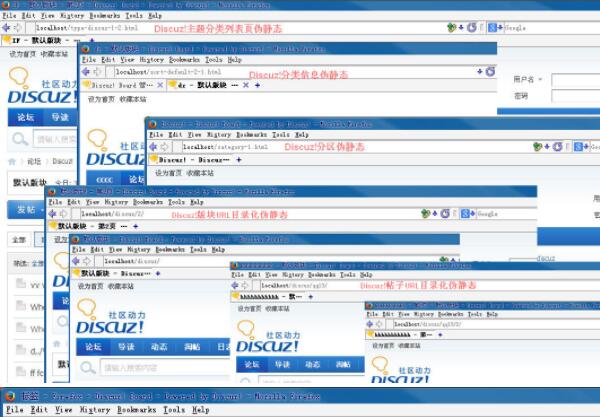Open the Edit menu in the bottom Firefox window
This screenshot has width=600, height=417.
click(x=39, y=409)
